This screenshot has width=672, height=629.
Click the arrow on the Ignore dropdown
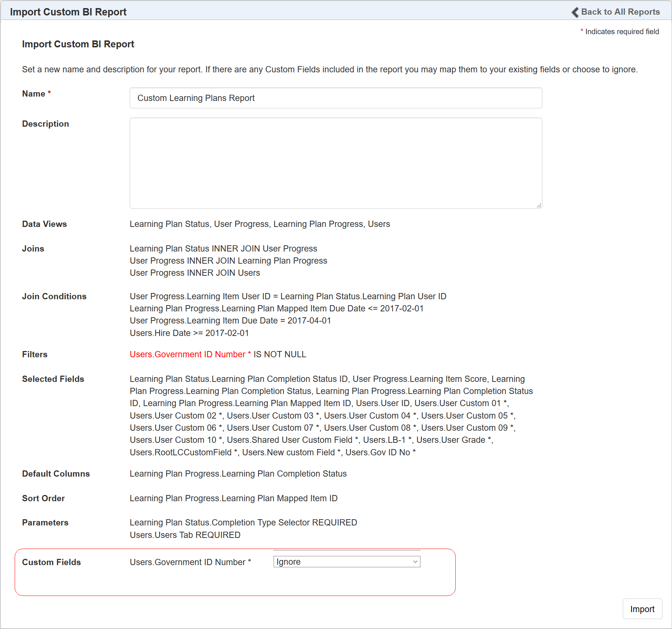point(415,562)
